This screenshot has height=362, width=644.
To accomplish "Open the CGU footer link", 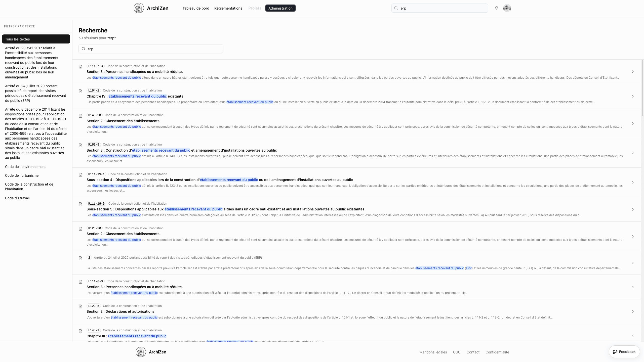I will click(x=457, y=352).
